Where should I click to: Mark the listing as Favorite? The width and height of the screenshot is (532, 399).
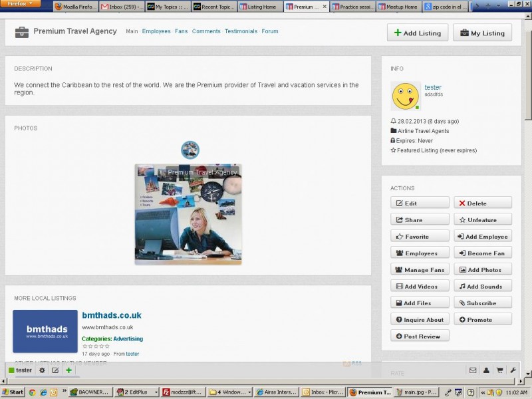(x=420, y=236)
